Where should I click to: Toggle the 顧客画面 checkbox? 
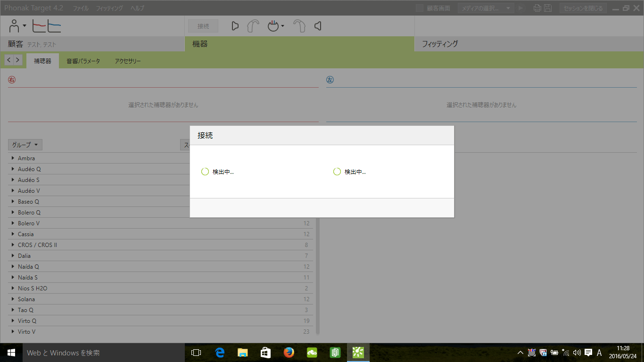coord(420,8)
